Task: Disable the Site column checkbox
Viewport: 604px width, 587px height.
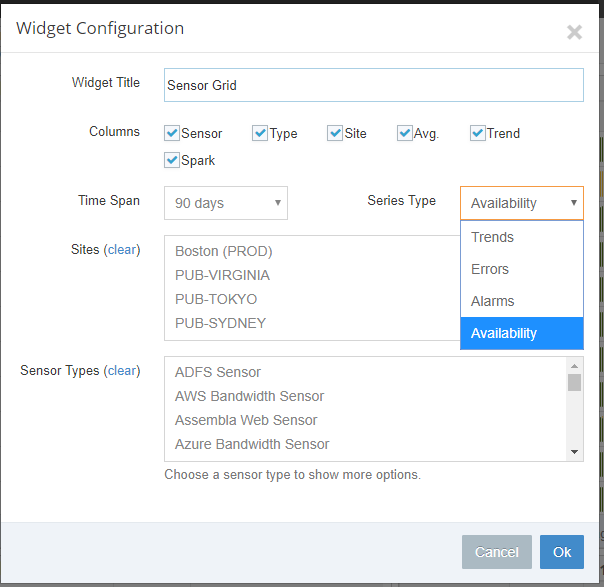Action: (335, 133)
